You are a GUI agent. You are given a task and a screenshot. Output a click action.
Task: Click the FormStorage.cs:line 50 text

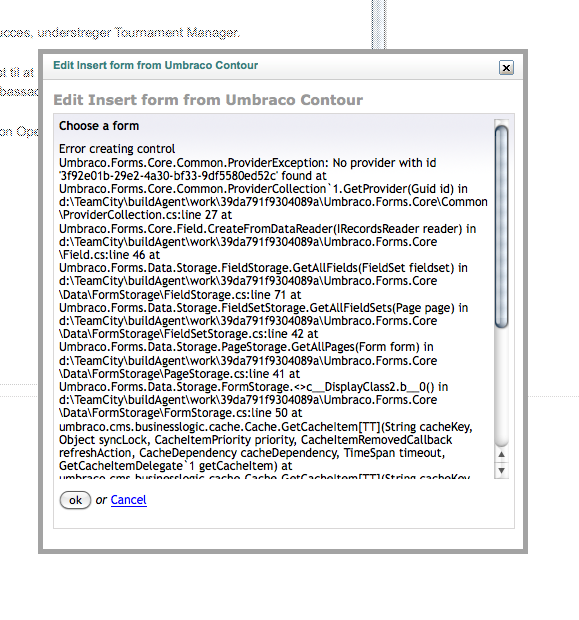pyautogui.click(x=173, y=413)
